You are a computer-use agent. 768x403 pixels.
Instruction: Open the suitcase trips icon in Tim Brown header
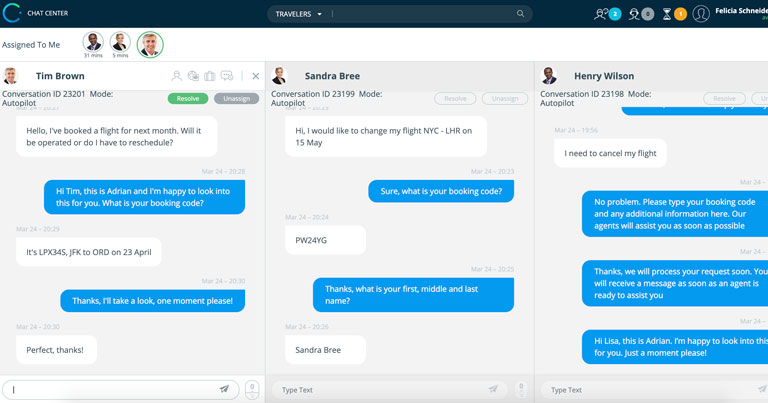pos(210,76)
